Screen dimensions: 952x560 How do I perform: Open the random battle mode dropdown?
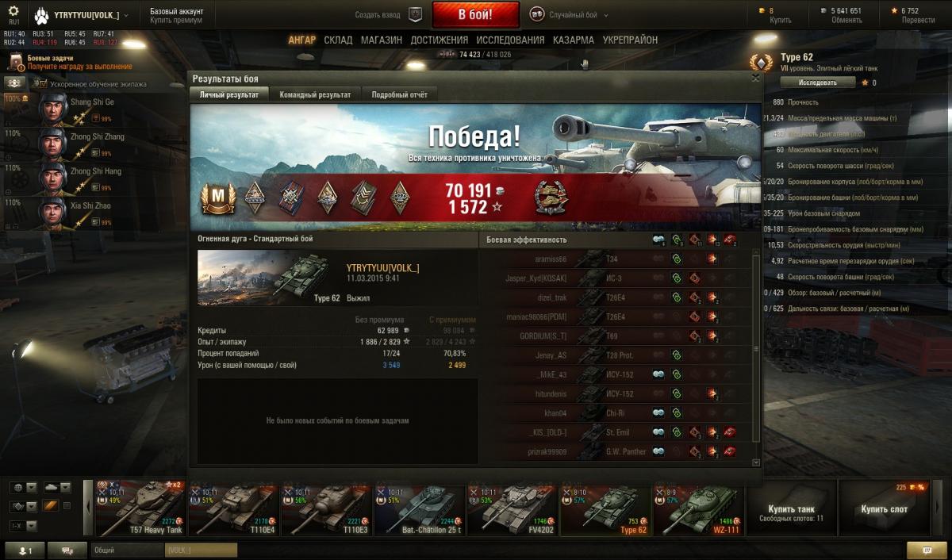pyautogui.click(x=569, y=15)
